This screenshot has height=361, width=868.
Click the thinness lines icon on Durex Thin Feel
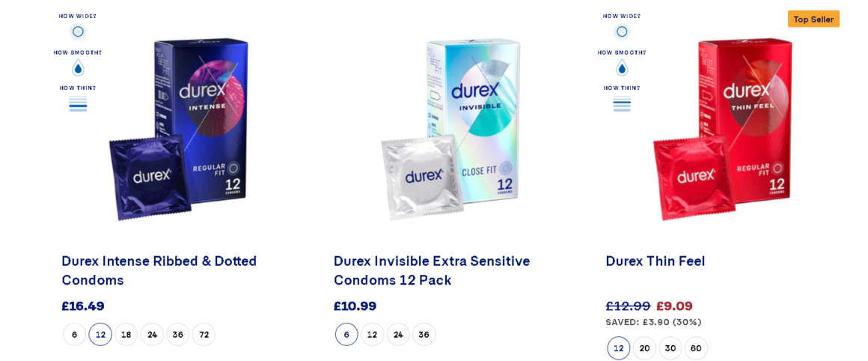tap(622, 103)
